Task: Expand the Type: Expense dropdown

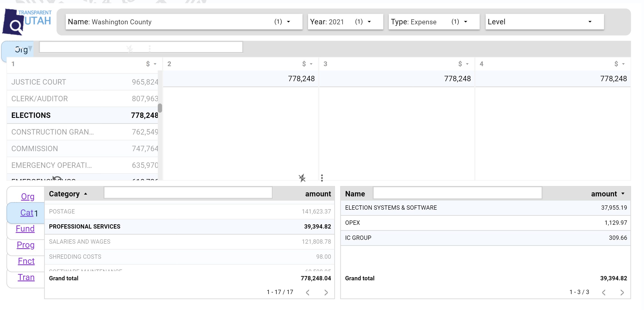Action: click(434, 22)
